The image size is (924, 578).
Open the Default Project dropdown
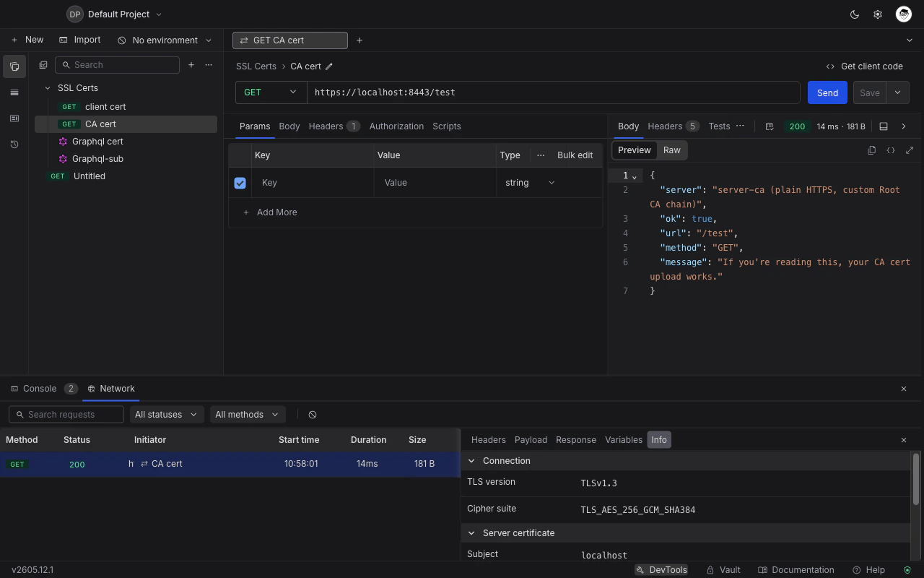point(115,14)
